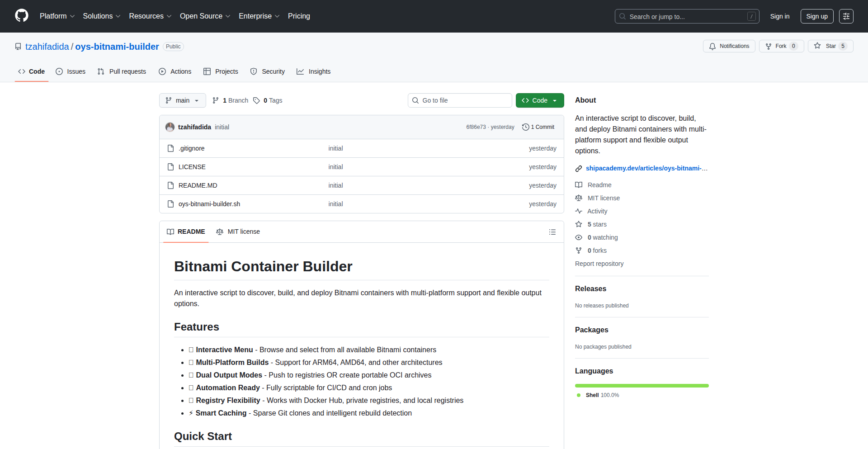The width and height of the screenshot is (868, 449).
Task: Click the Notifications bell button
Action: click(x=729, y=46)
